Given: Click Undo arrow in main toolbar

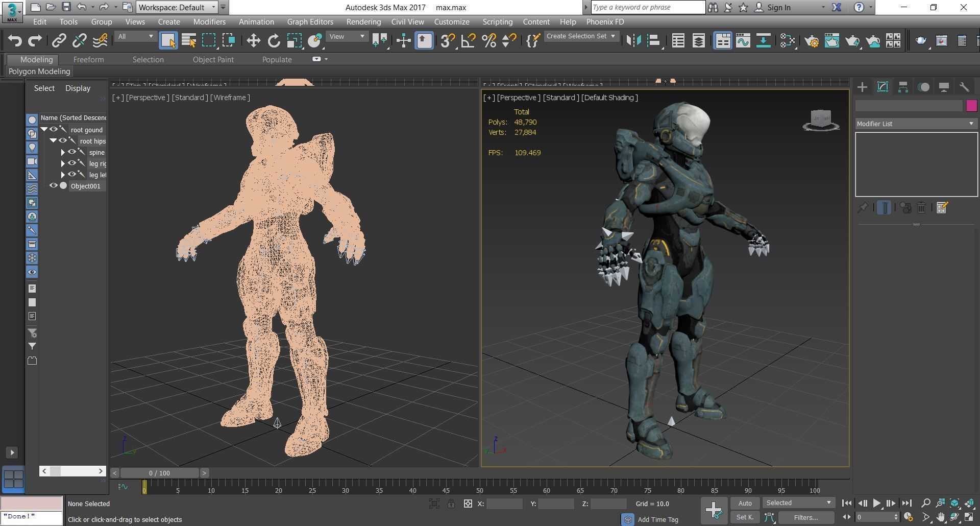Looking at the screenshot, I should (x=15, y=41).
